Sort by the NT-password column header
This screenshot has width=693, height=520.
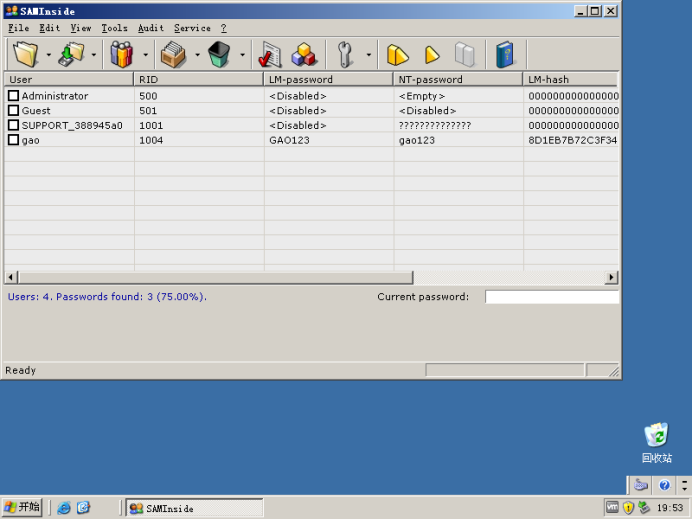[457, 79]
